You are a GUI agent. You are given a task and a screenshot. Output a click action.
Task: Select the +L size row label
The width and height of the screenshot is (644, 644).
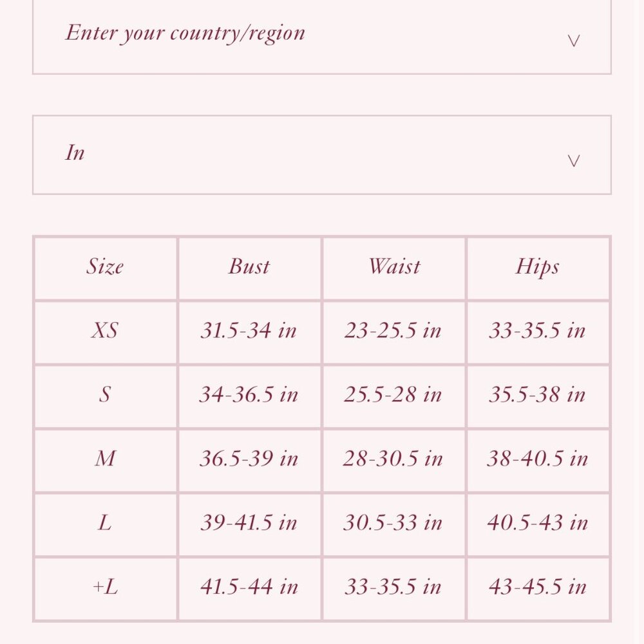pos(105,587)
